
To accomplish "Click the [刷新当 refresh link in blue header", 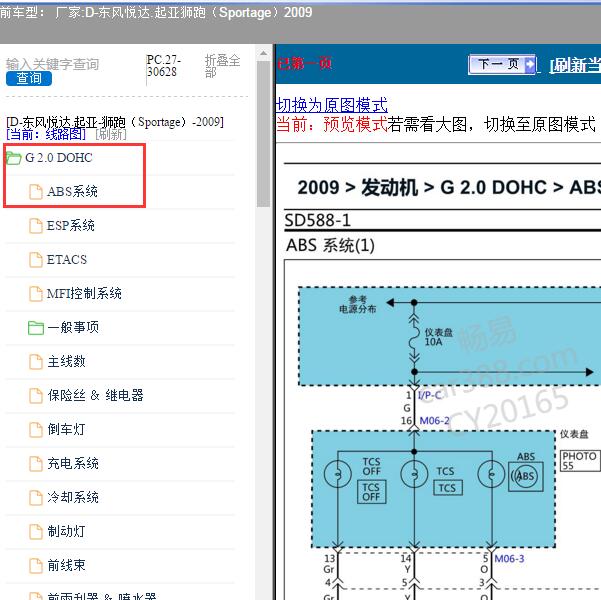I will 575,66.
